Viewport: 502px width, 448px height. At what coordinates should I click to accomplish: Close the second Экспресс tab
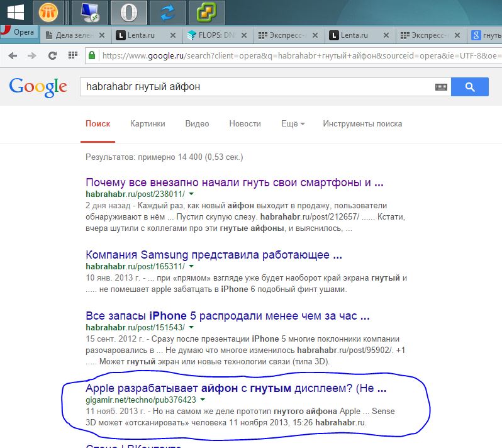(x=457, y=35)
